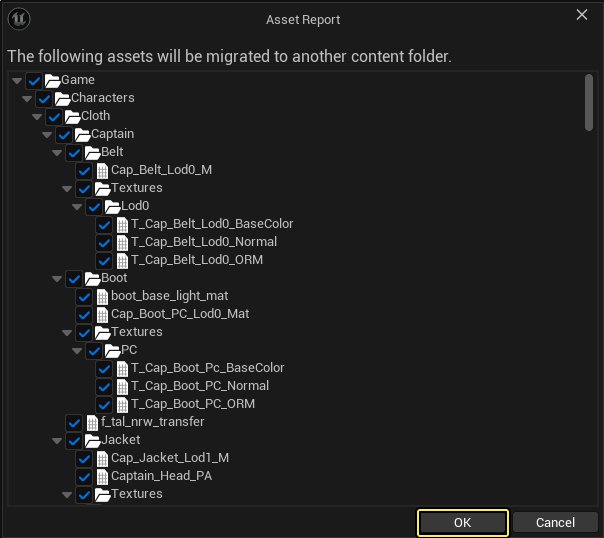This screenshot has height=538, width=604.
Task: Click the file icon beside Cap_Jacket_Lod1_M
Action: 102,459
